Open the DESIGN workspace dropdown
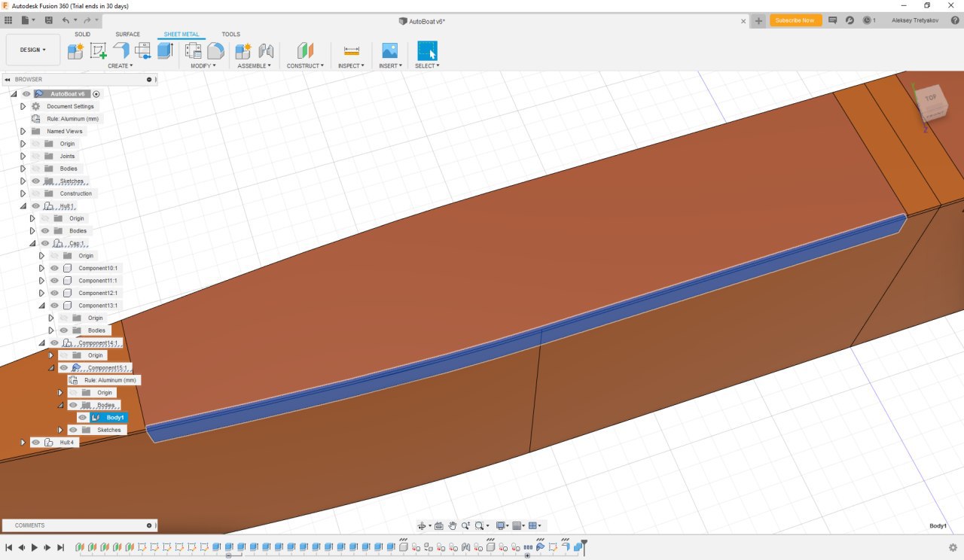964x560 pixels. [33, 50]
